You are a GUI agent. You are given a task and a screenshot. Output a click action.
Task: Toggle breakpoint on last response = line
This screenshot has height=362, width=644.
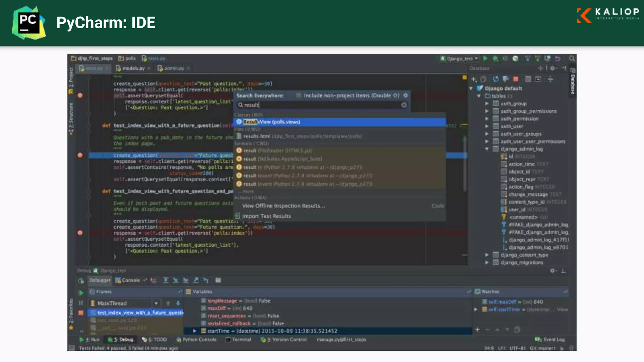[x=80, y=233]
